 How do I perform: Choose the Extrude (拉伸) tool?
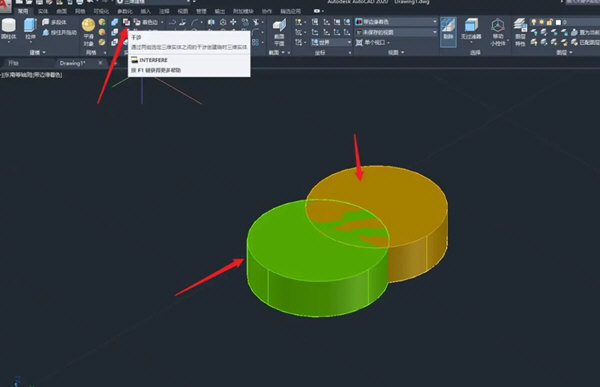click(x=30, y=29)
